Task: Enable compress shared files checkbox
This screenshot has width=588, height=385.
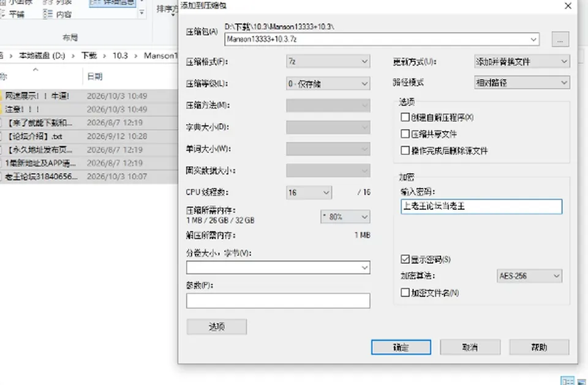Action: coord(405,134)
